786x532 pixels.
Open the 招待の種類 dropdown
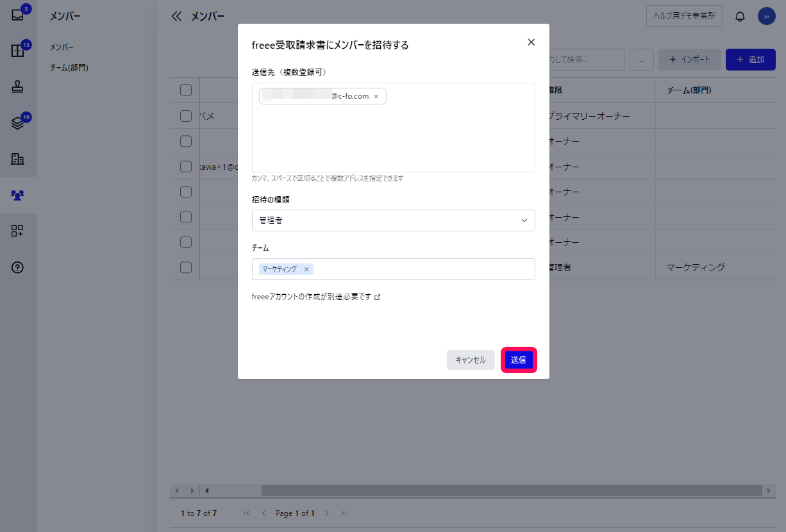[x=394, y=220]
